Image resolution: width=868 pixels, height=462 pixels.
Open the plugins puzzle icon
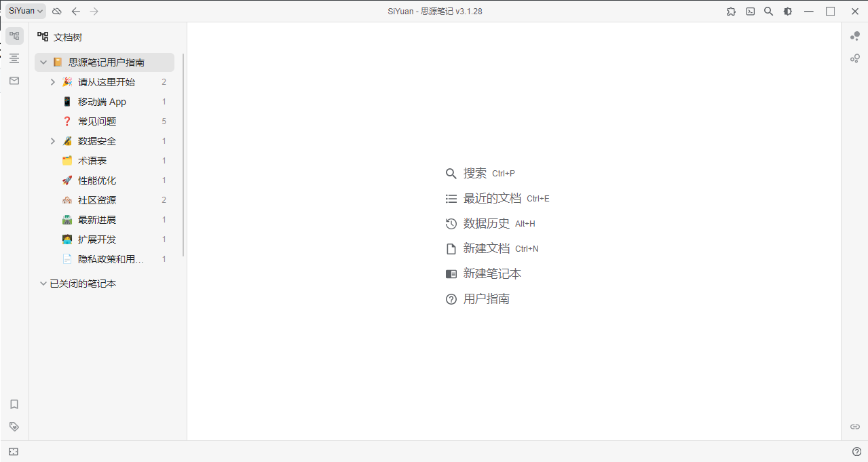[x=731, y=12]
